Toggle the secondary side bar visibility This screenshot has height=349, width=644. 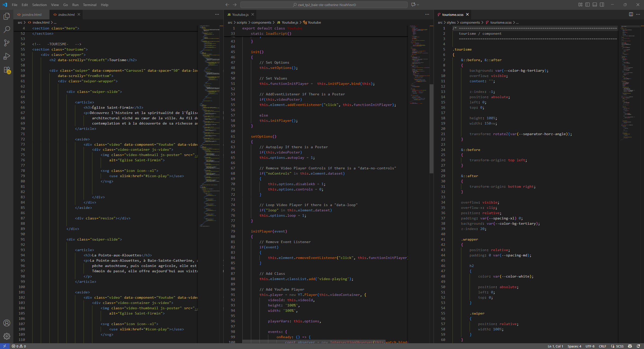coord(602,5)
